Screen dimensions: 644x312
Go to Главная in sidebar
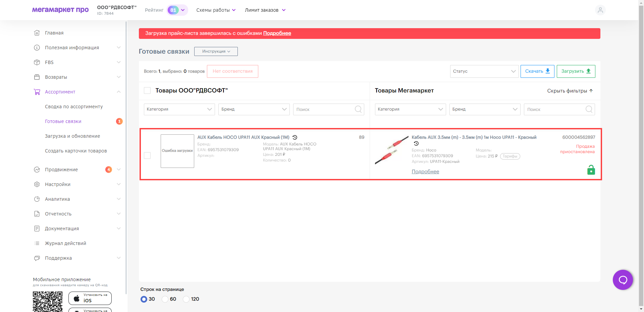pyautogui.click(x=54, y=33)
